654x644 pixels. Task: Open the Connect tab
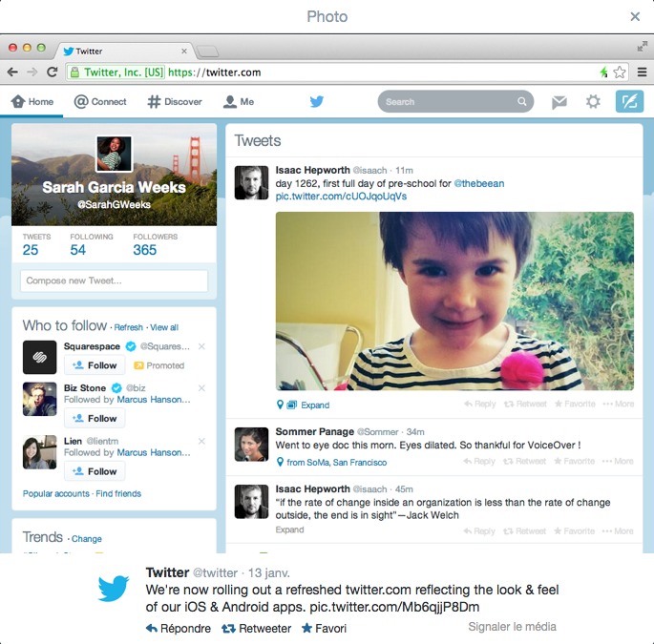click(100, 102)
